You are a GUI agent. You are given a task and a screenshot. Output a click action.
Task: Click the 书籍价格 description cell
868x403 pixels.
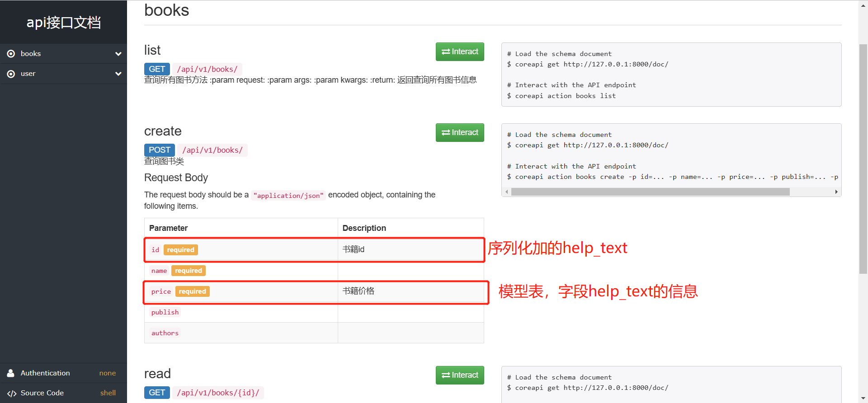click(410, 291)
